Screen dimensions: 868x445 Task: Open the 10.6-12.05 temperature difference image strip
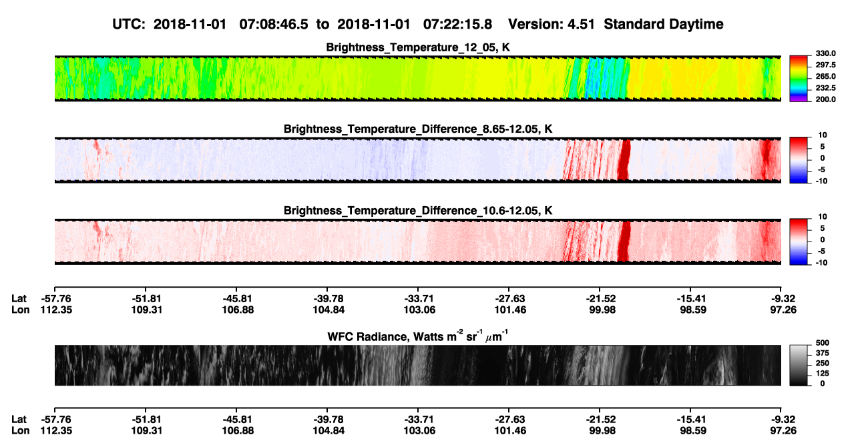tap(418, 242)
